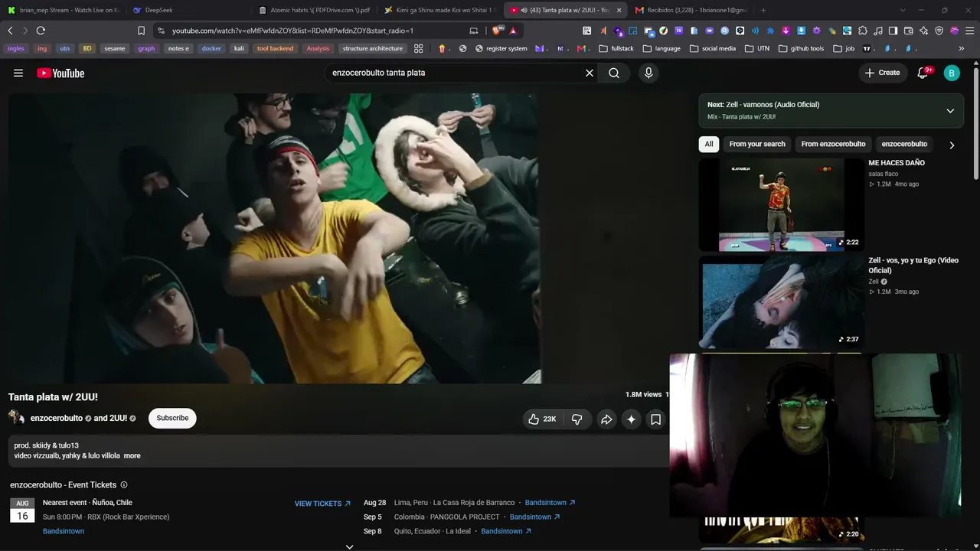Open the YouTube guide hamburger menu
The image size is (980, 551).
click(18, 73)
